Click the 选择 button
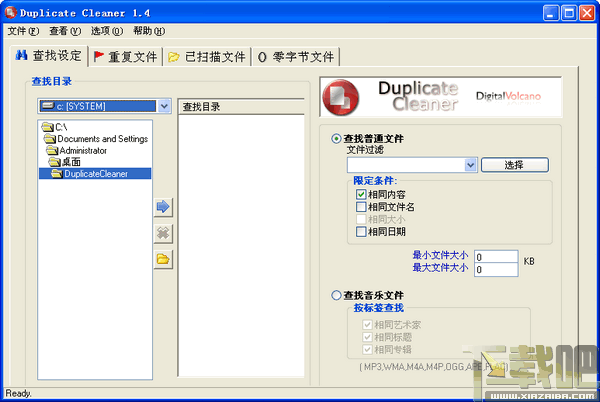Image resolution: width=600 pixels, height=402 pixels. (514, 165)
